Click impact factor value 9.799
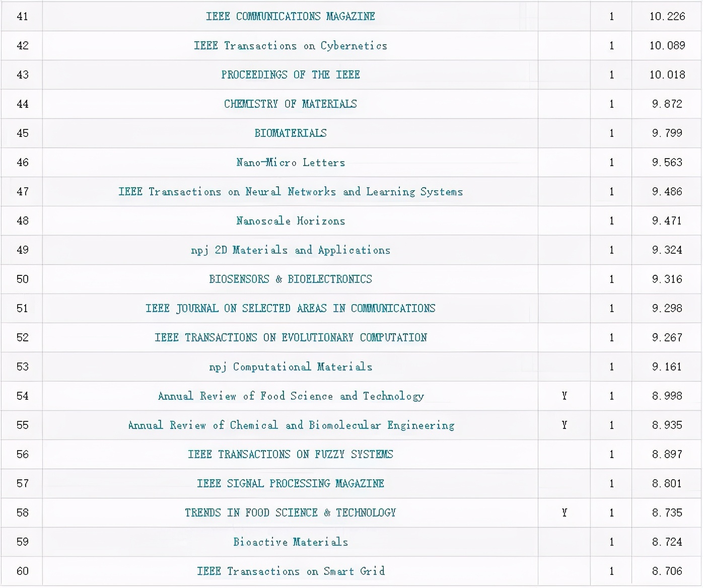This screenshot has height=588, width=703. (667, 133)
